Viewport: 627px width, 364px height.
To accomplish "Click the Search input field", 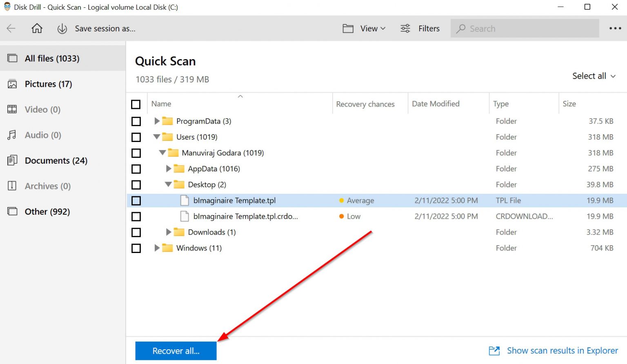I will tap(525, 29).
